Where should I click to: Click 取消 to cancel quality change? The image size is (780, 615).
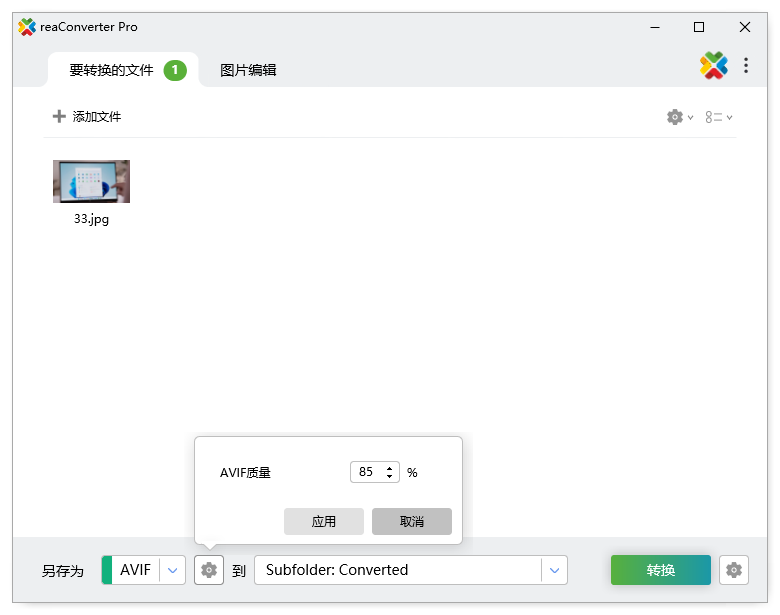[412, 521]
